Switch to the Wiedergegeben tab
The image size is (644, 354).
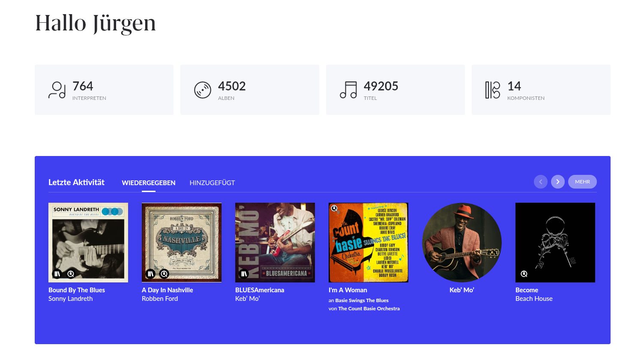coord(149,183)
